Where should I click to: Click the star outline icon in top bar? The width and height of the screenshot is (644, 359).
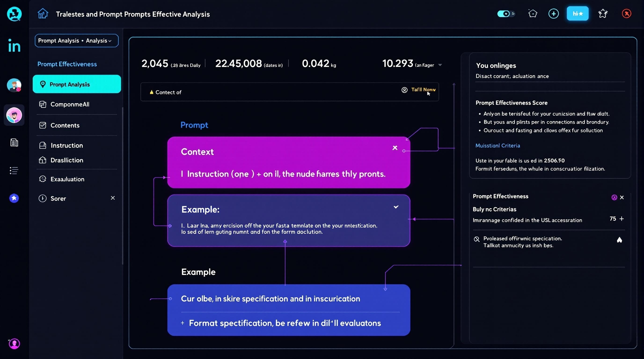(x=603, y=14)
